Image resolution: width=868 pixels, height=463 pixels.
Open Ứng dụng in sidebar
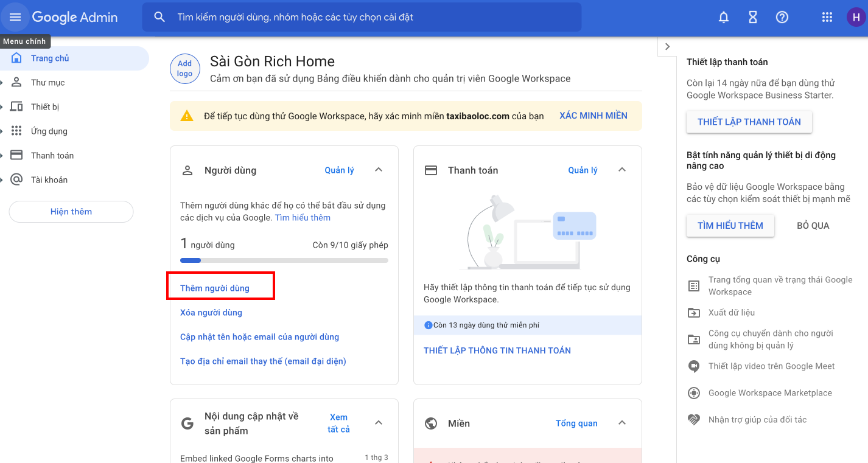(x=74, y=131)
